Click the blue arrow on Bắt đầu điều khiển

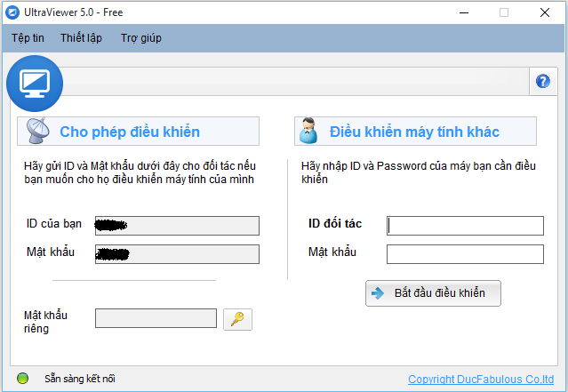point(378,293)
